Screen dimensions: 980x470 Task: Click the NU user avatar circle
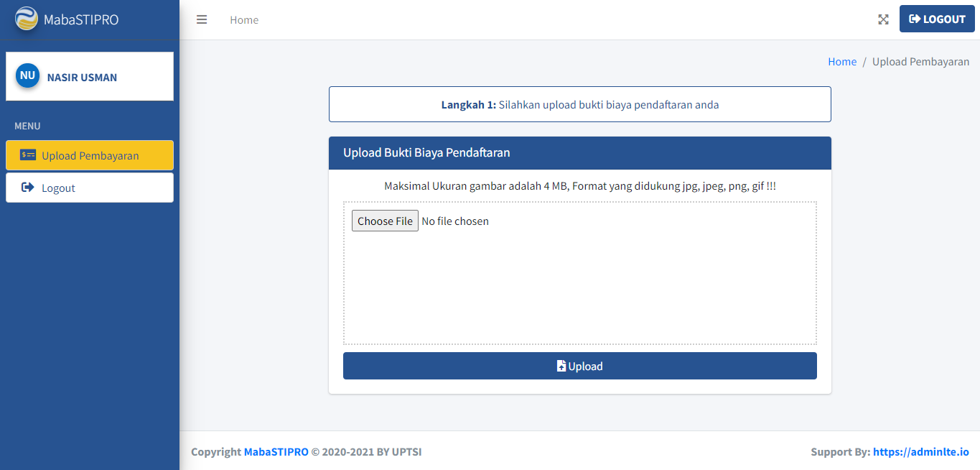coord(27,75)
